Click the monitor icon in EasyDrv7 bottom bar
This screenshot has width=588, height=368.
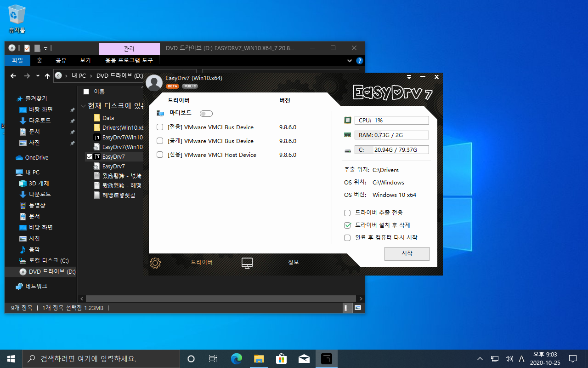click(x=247, y=263)
